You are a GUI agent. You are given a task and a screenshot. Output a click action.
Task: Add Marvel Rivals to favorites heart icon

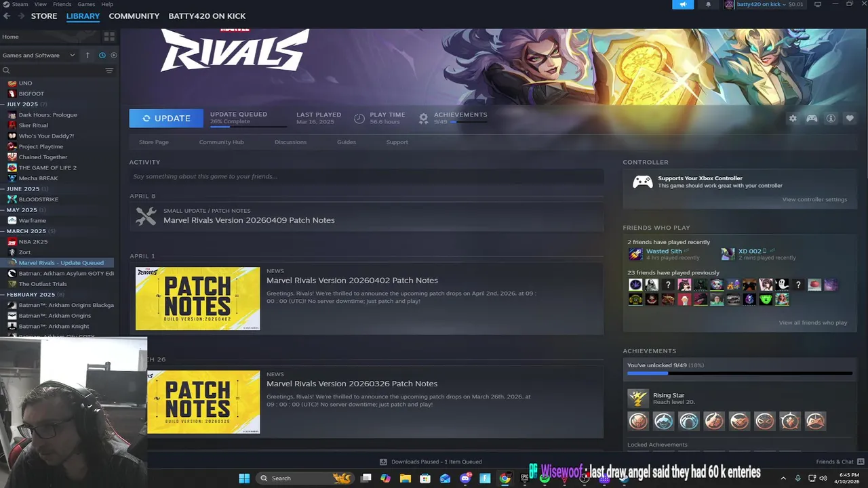click(850, 118)
